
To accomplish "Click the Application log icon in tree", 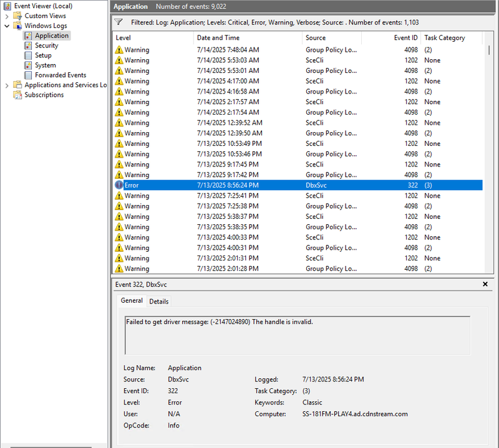I will click(28, 36).
